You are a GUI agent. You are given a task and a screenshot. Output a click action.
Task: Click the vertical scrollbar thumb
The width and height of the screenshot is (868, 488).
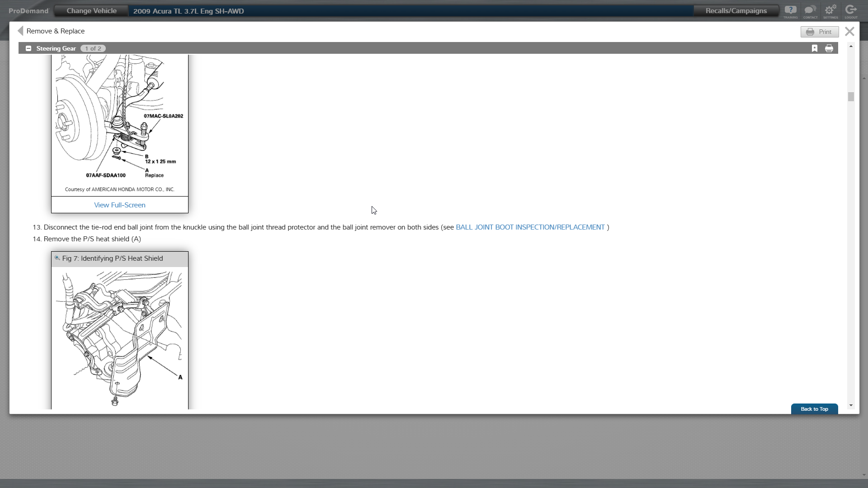coord(851,97)
